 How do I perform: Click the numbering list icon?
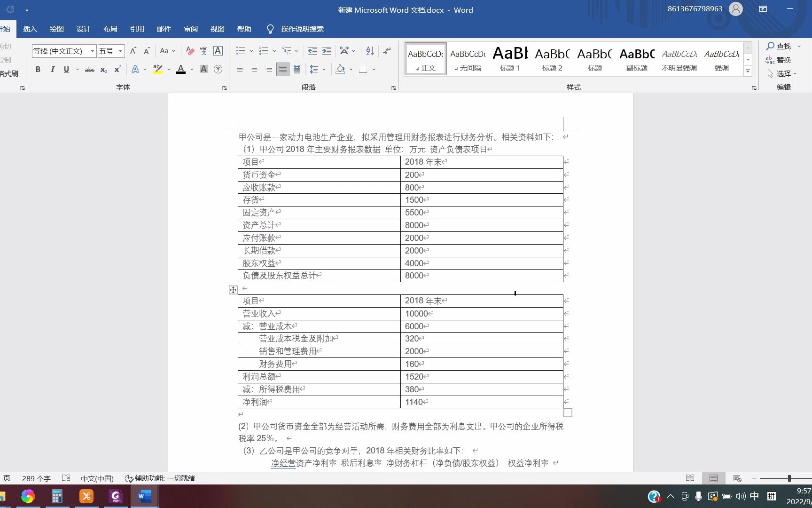pos(264,51)
